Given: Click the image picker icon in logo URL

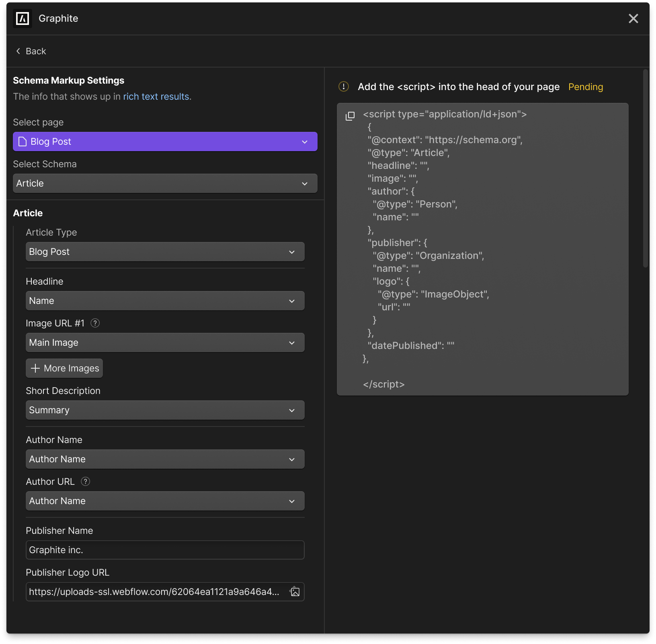Looking at the screenshot, I should (295, 592).
